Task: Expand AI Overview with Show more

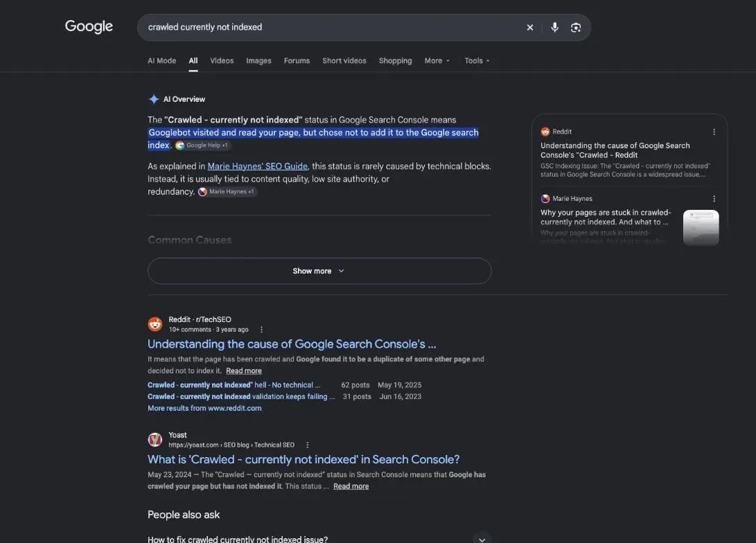Action: click(319, 271)
